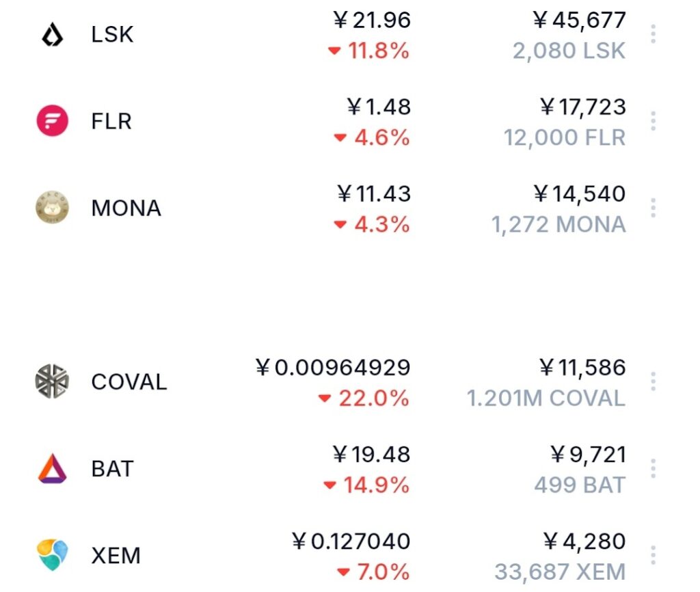
Task: Click the MONA coin logo
Action: click(52, 208)
